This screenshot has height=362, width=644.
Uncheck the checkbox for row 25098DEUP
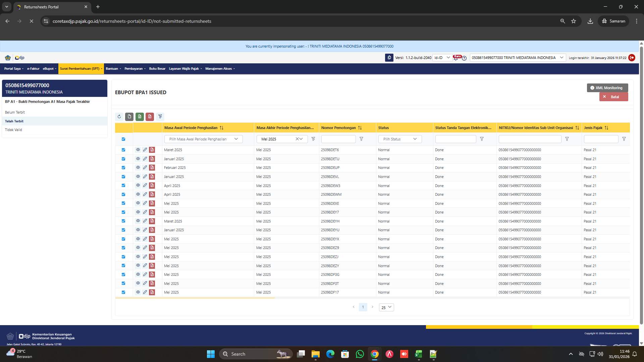tap(123, 168)
